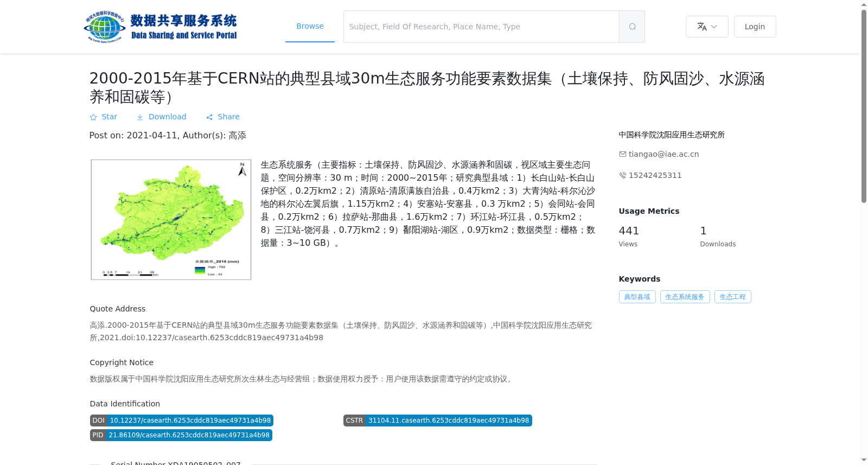Select the 生态系统服务 keyword tag
Screen dimensions: 868x465
tap(685, 297)
